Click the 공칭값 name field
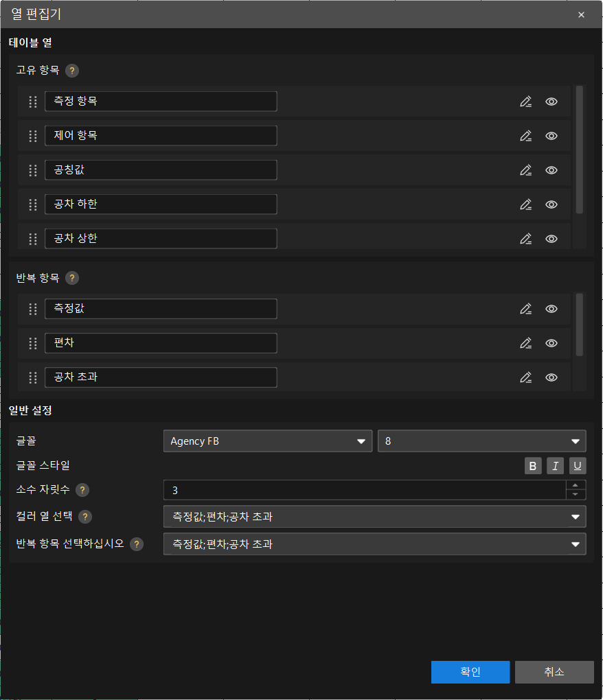Image resolution: width=603 pixels, height=700 pixels. 161,170
